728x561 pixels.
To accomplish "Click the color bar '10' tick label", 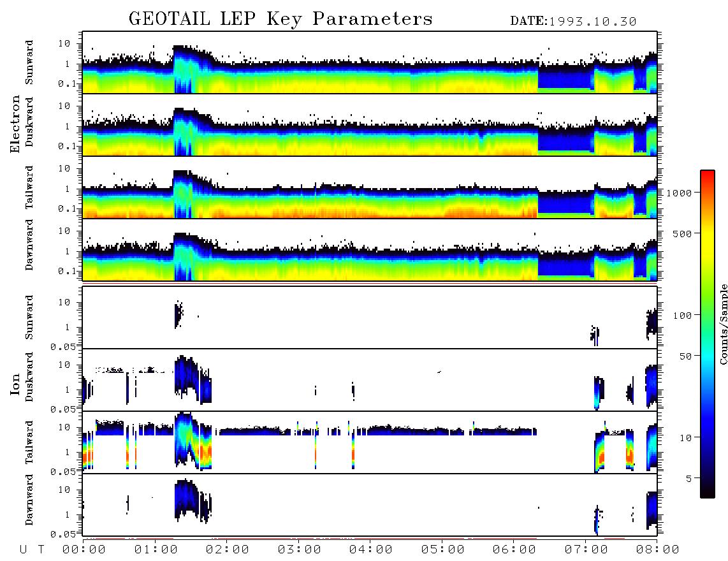I will pyautogui.click(x=685, y=438).
